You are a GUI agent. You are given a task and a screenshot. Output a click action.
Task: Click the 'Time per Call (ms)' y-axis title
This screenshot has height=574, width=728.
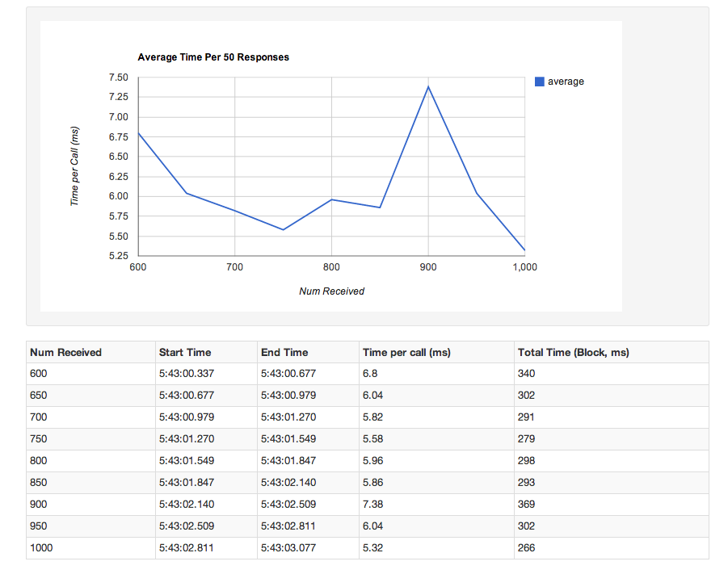pyautogui.click(x=74, y=165)
